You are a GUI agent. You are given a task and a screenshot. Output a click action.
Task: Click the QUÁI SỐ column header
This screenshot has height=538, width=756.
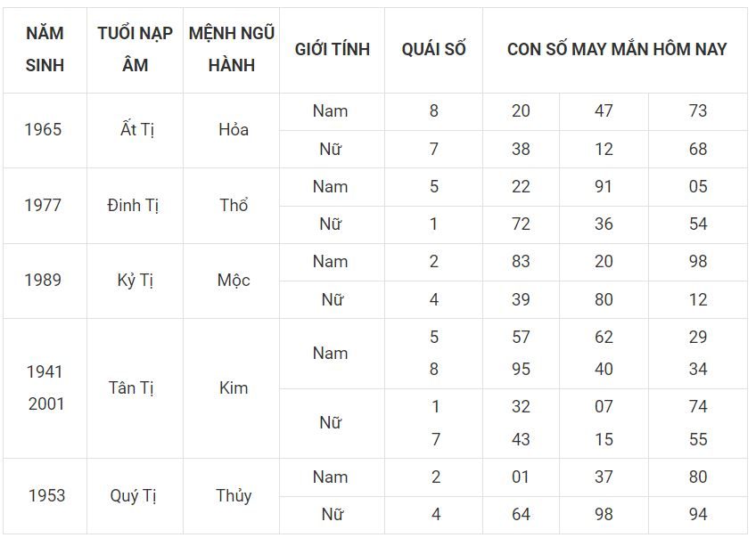[433, 50]
